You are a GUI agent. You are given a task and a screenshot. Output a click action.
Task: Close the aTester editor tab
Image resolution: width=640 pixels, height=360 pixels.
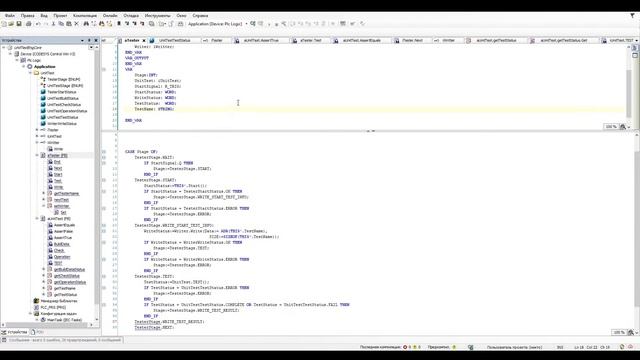click(144, 41)
